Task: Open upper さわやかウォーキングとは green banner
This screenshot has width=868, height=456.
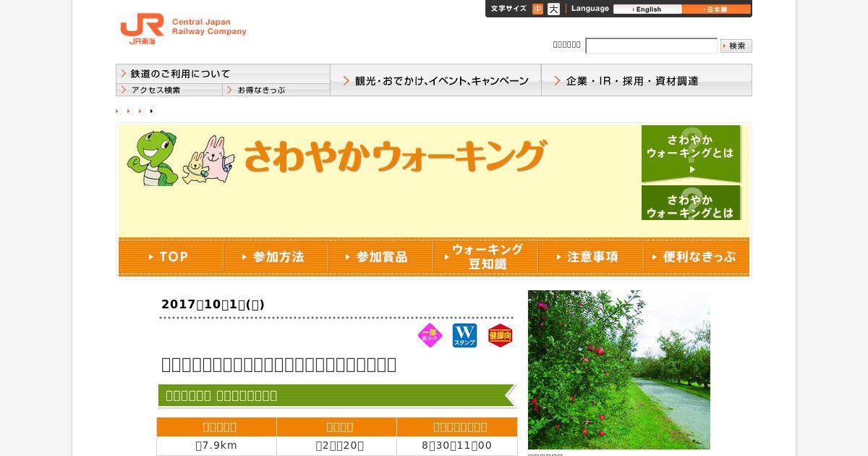Action: click(691, 153)
